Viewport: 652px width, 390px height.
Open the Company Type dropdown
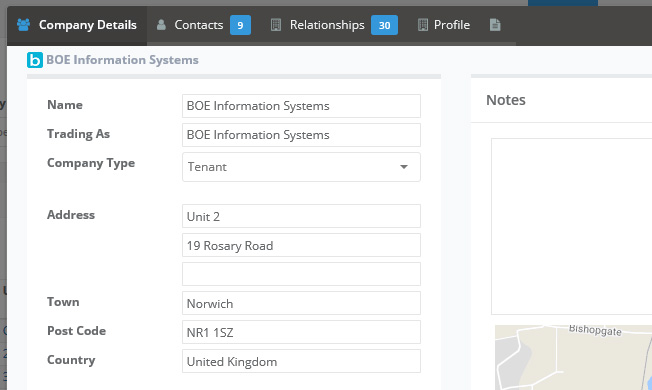301,167
